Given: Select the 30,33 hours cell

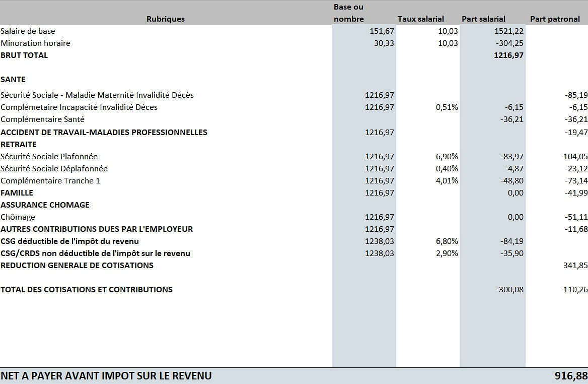Looking at the screenshot, I should [384, 43].
